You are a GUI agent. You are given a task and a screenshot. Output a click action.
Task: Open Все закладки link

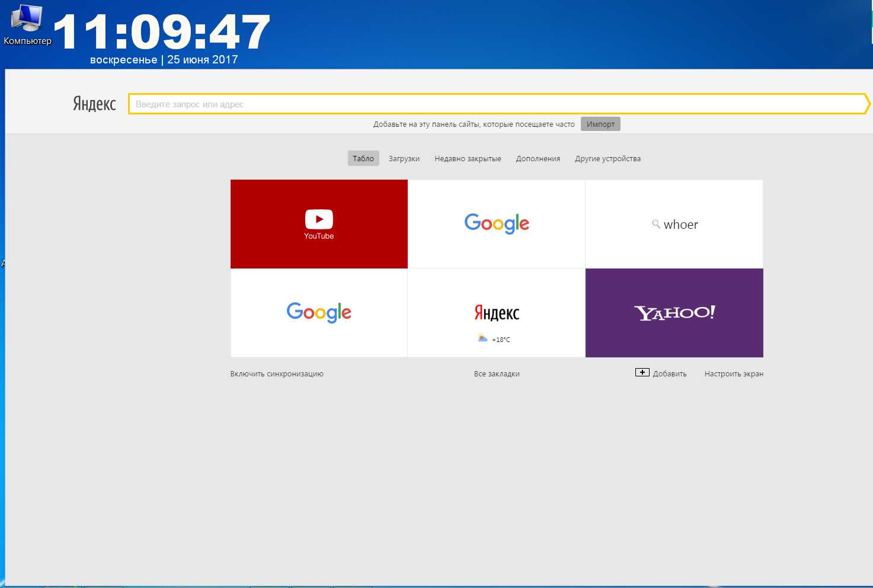pos(497,374)
